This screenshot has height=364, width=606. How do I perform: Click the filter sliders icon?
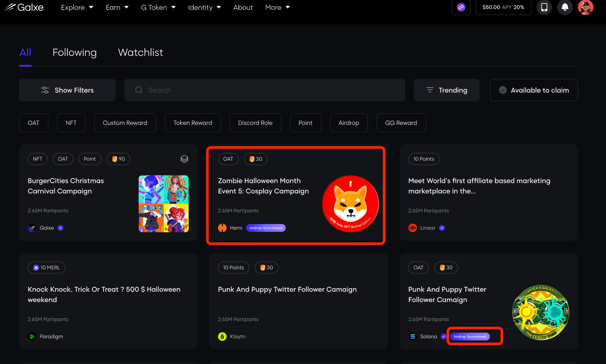[45, 90]
